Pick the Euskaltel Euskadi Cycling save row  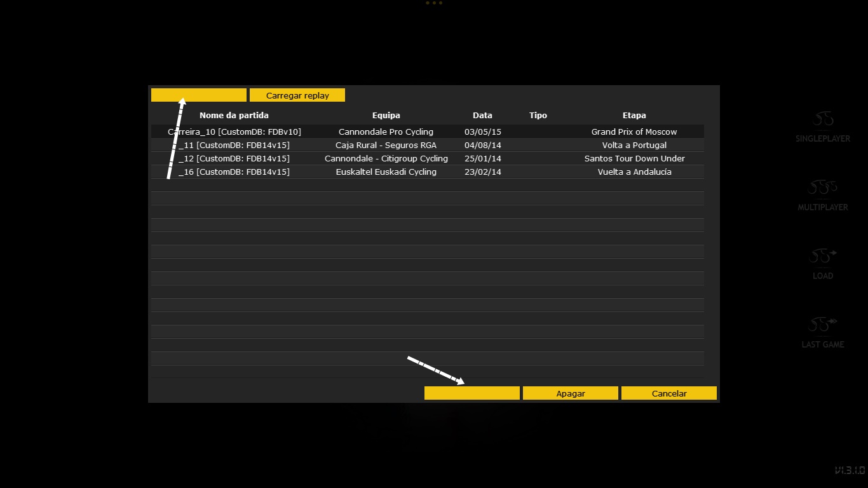386,172
